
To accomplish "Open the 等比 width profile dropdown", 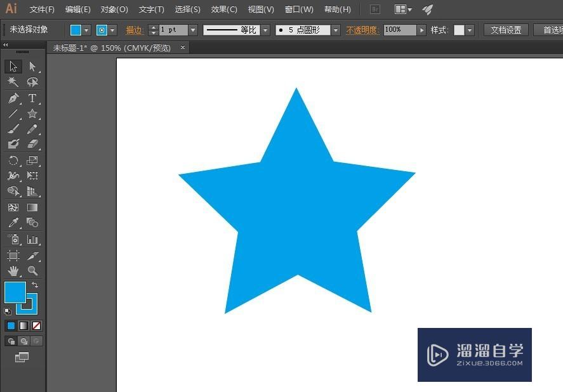I will click(265, 30).
